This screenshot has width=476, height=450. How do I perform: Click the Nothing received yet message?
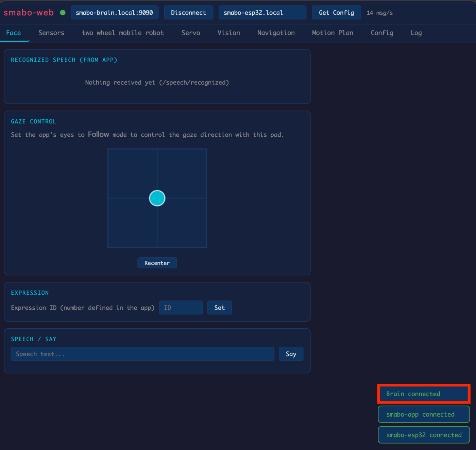(157, 83)
